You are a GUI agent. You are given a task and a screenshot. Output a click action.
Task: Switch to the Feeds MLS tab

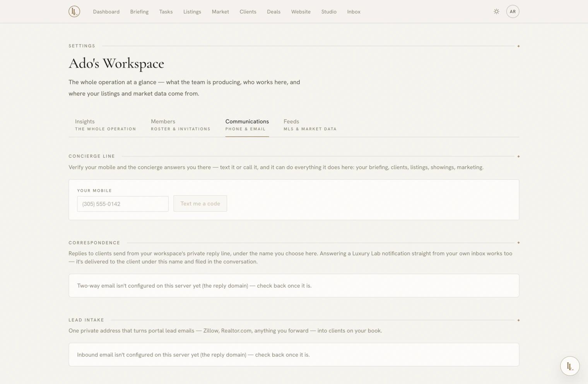pos(310,125)
